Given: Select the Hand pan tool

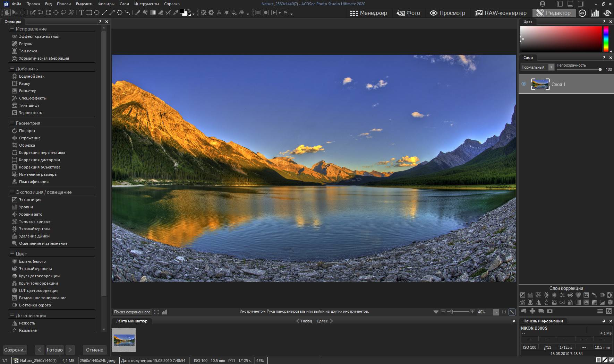Looking at the screenshot, I should [x=7, y=12].
